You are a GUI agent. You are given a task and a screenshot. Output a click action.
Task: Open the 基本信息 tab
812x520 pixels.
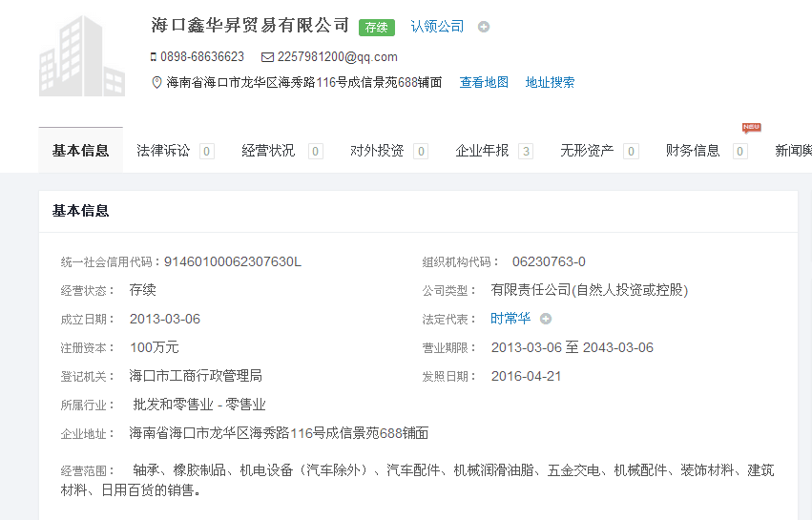(80, 151)
